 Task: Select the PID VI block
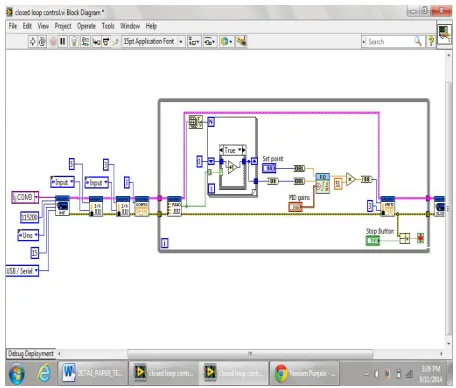pyautogui.click(x=323, y=183)
